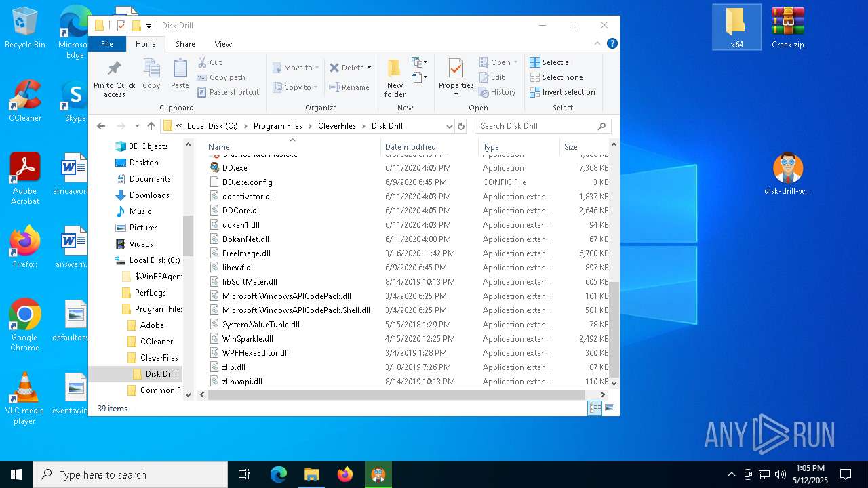Select Downloads in the navigation pane

[149, 195]
